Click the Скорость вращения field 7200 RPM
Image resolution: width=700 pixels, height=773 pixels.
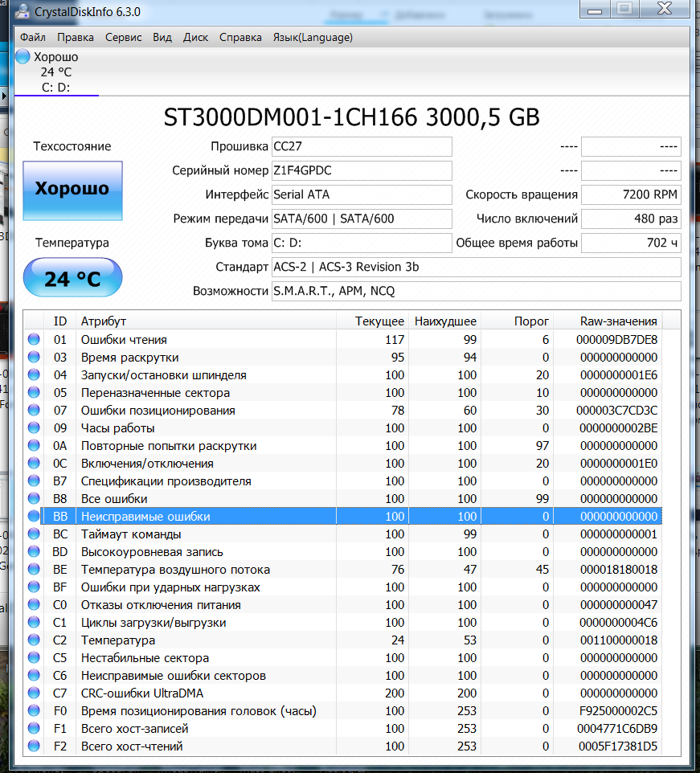pos(631,194)
